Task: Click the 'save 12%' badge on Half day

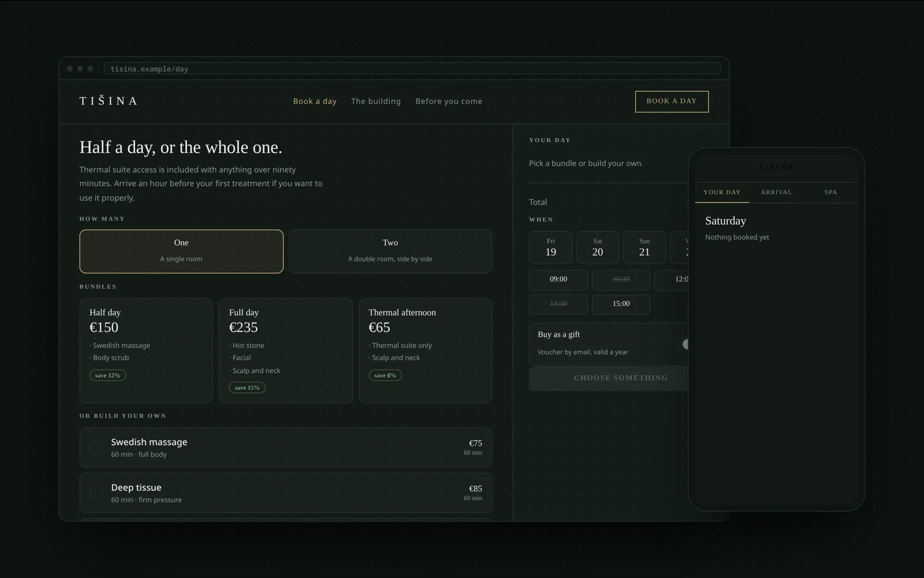Action: pyautogui.click(x=108, y=375)
